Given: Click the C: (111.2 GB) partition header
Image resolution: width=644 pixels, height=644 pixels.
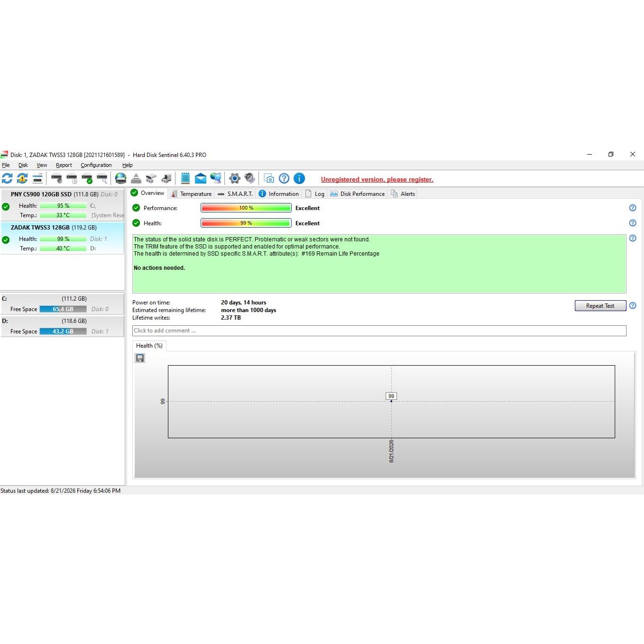Looking at the screenshot, I should pos(63,299).
